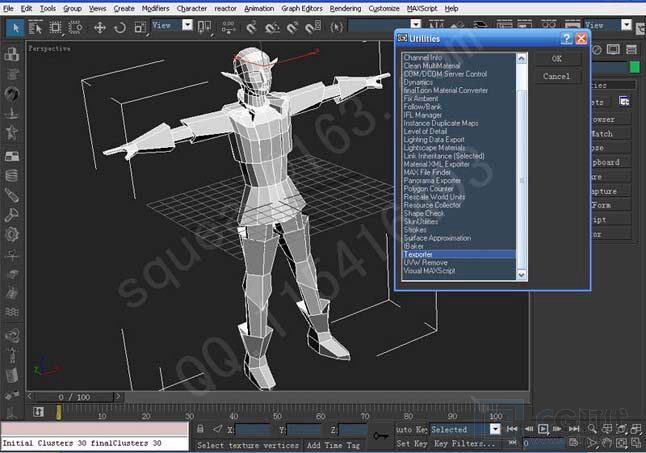Toggle 3D Snaps magnet icon
646x453 pixels.
tap(251, 28)
